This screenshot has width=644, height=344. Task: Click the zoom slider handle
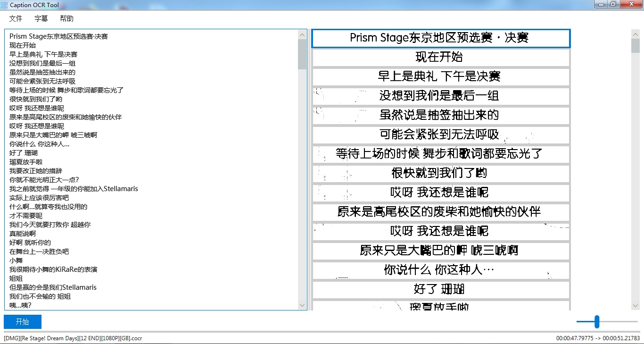[x=597, y=322]
